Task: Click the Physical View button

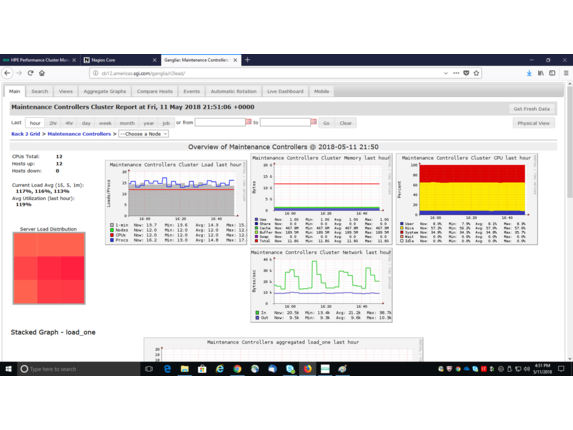Action: tap(534, 123)
